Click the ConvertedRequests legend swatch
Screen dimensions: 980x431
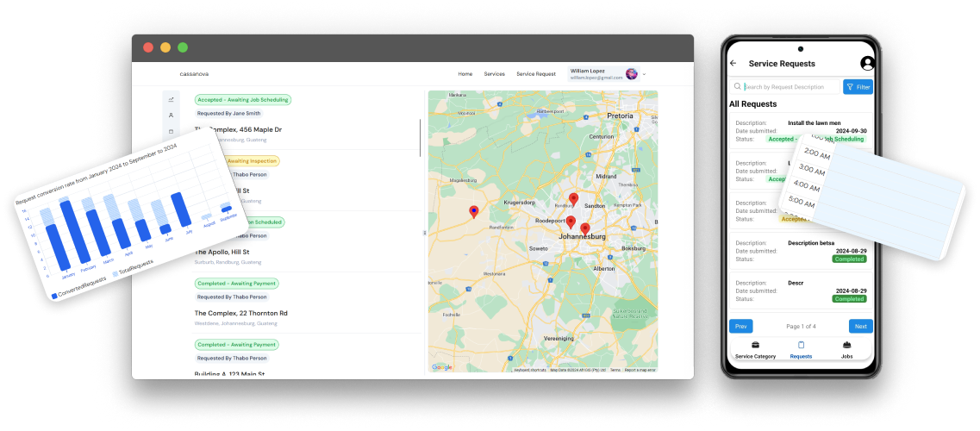55,296
